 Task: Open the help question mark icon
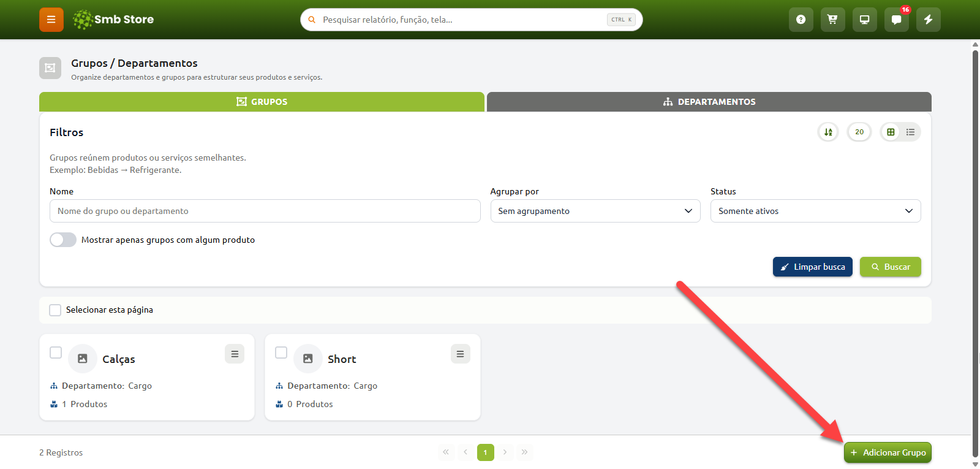[801, 20]
